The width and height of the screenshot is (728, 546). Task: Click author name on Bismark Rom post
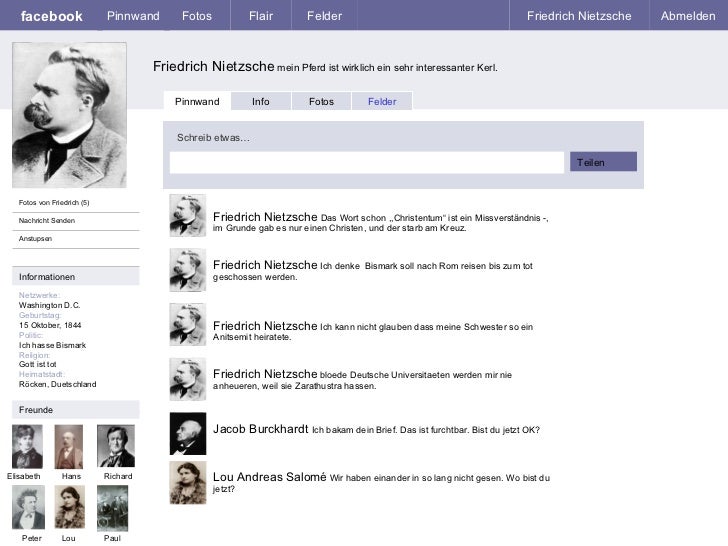[x=265, y=265]
